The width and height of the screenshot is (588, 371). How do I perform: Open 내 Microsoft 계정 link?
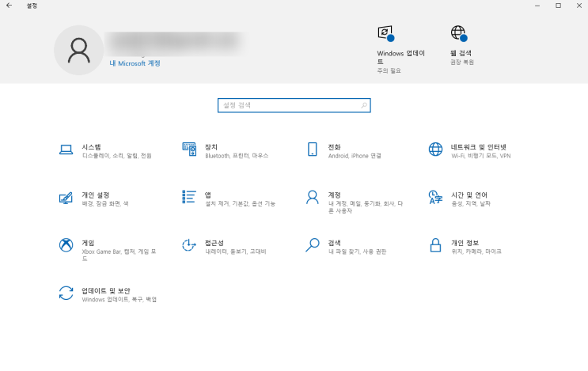(x=135, y=63)
